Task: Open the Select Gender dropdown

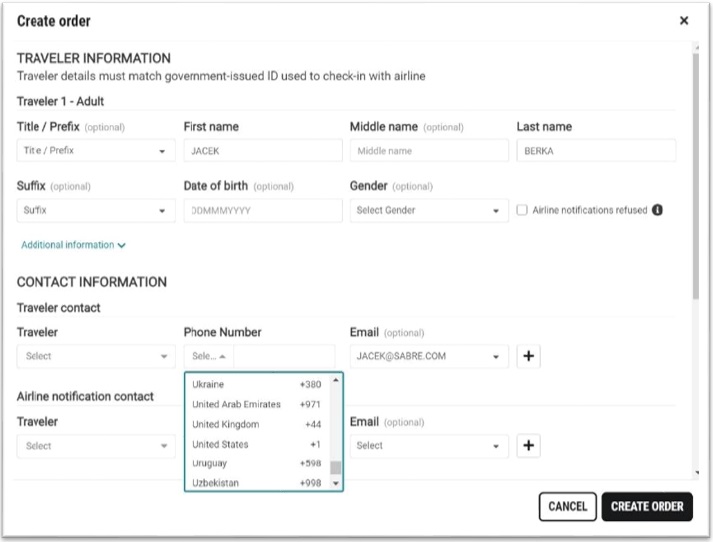Action: 429,211
